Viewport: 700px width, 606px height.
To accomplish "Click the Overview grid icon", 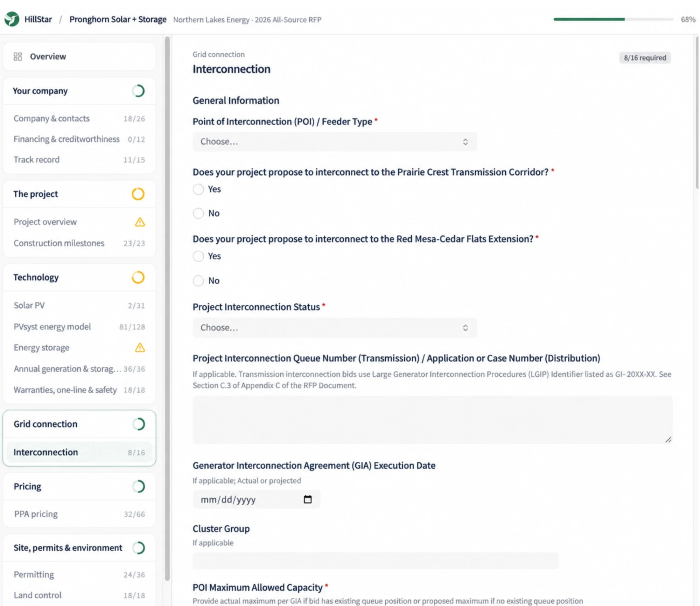I will pyautogui.click(x=17, y=56).
